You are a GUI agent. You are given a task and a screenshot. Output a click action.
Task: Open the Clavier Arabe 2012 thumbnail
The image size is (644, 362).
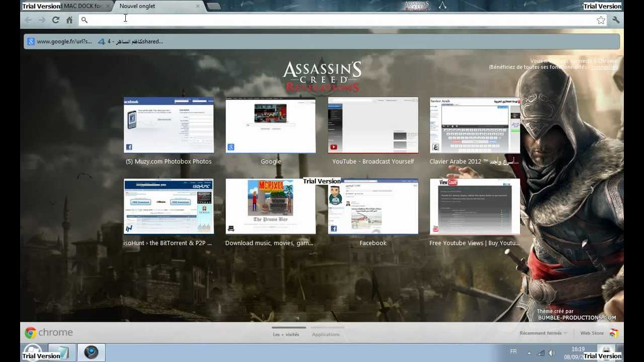click(x=475, y=125)
